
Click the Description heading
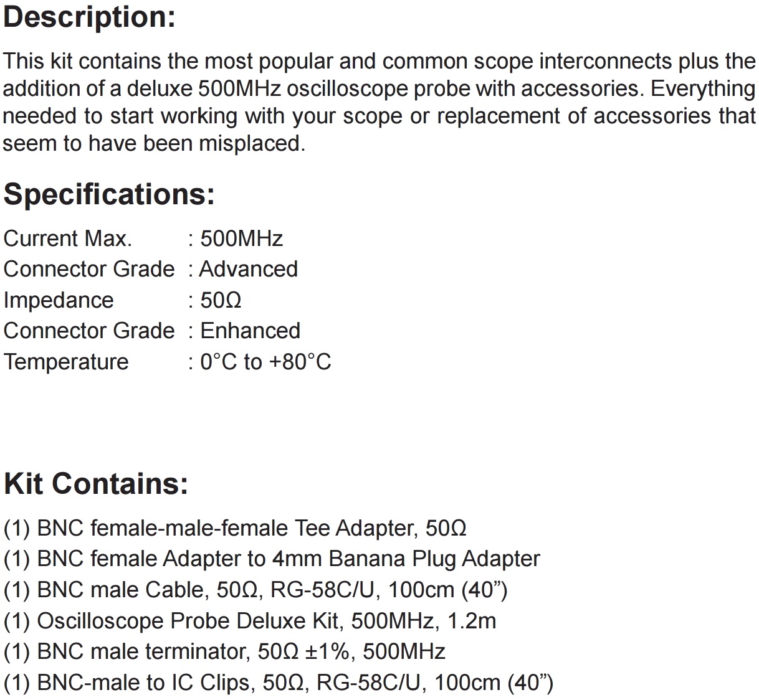coord(89,17)
